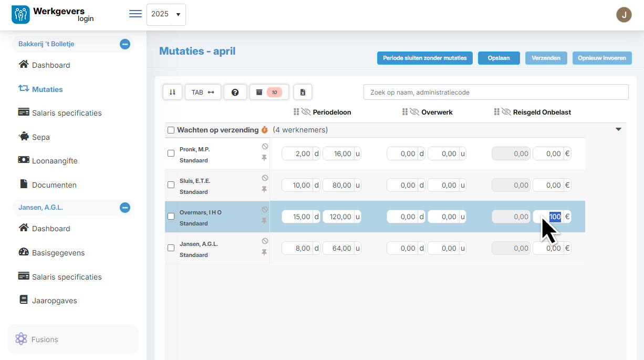Check the row checkbox for Jansen, A.G.L.
644x360 pixels.
tap(171, 248)
